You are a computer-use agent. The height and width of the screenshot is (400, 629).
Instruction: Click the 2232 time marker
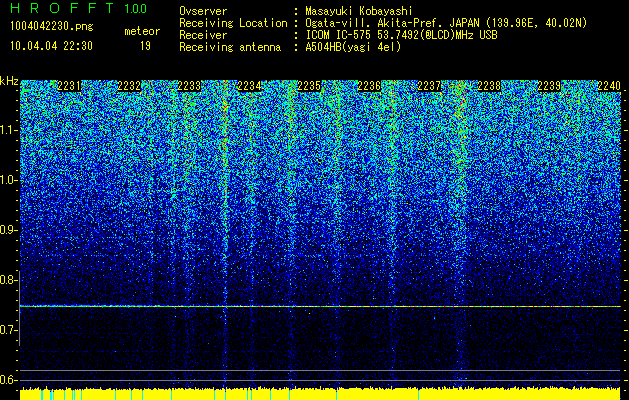click(x=129, y=86)
